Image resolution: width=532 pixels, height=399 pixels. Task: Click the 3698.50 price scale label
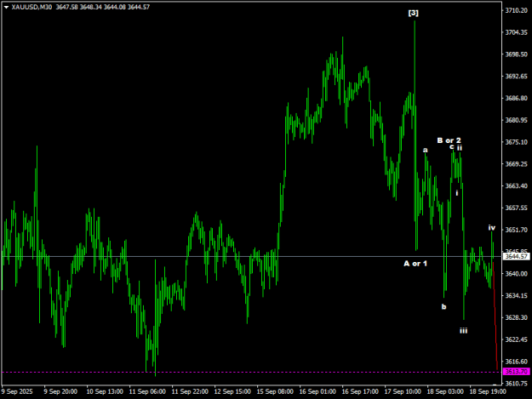517,54
